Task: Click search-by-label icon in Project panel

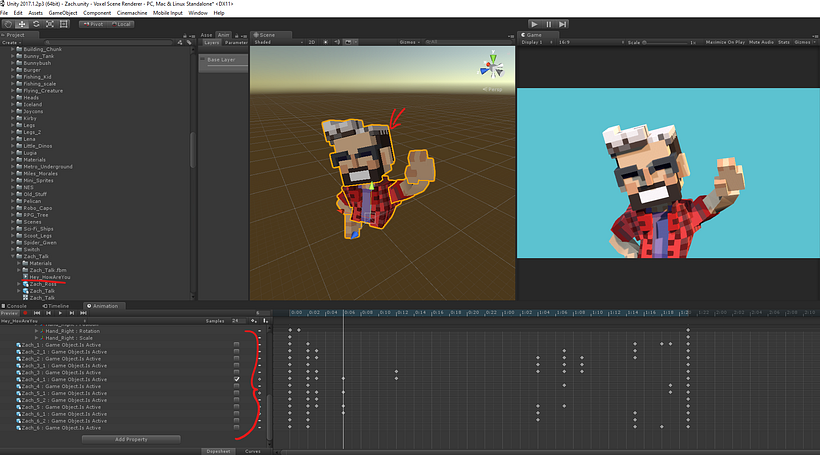Action: pos(189,42)
